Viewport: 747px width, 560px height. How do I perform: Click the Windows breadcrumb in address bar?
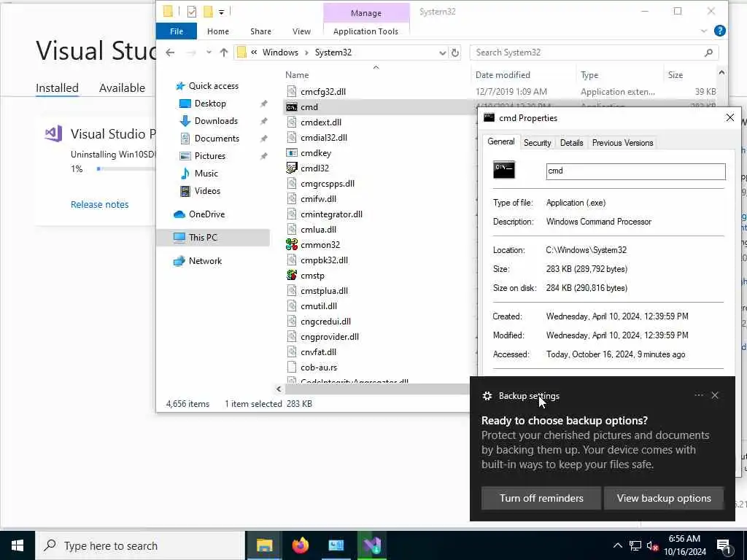tap(280, 52)
